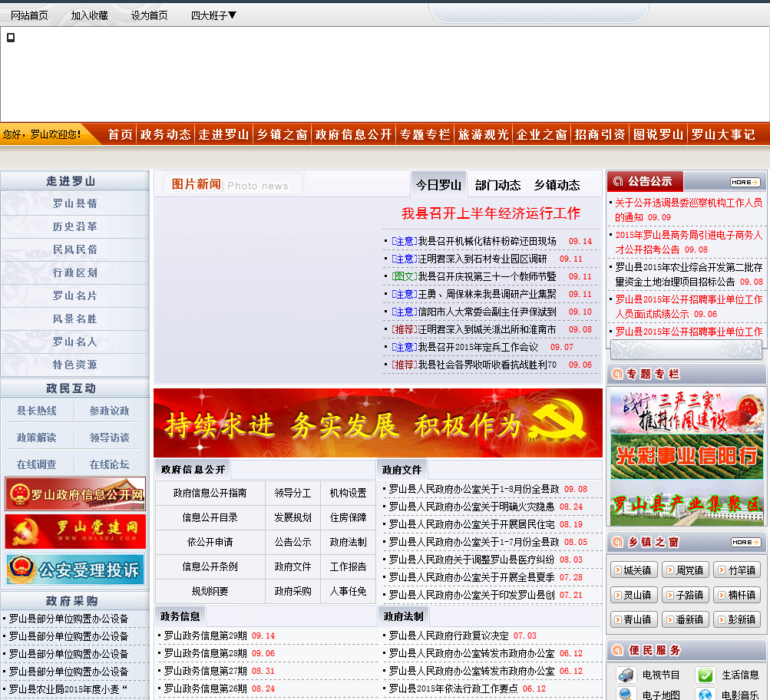This screenshot has width=770, height=700.
Task: Click the 电视节目 truck icon
Action: tap(626, 675)
